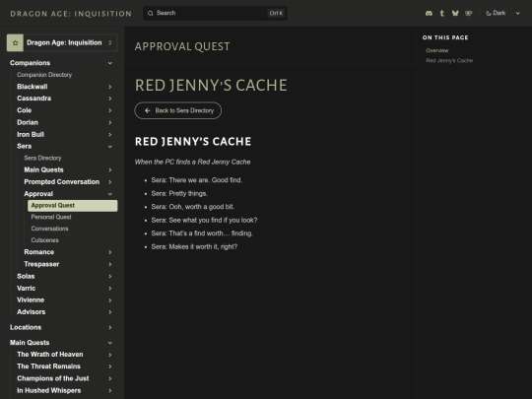Screen dimensions: 532x399
Task: Focus the Search field
Action: (x=215, y=13)
